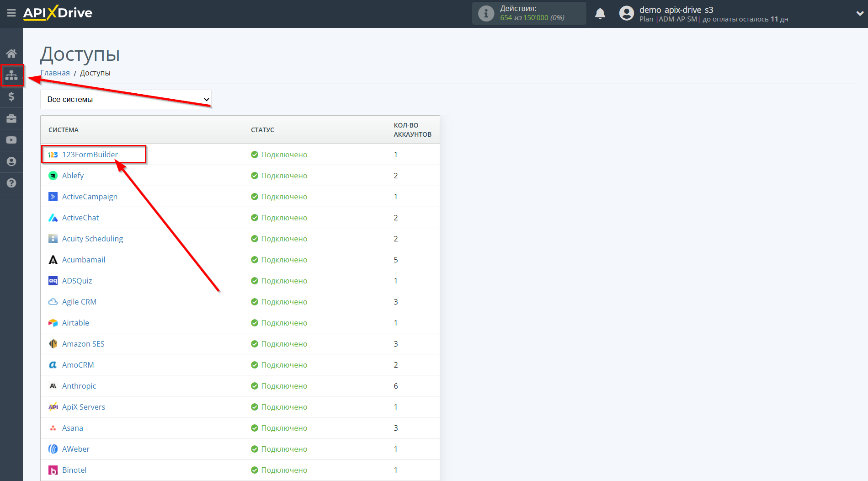Screen dimensions: 868x481
Task: Click the actions counter '654 из 150'000'
Action: [x=524, y=18]
